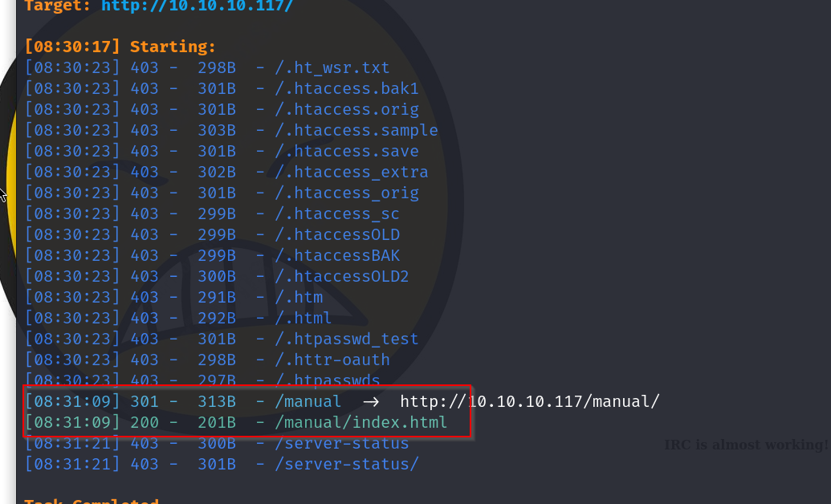Select the /.httr-oauth path
Viewport: 831px width, 504px height.
[x=333, y=360]
